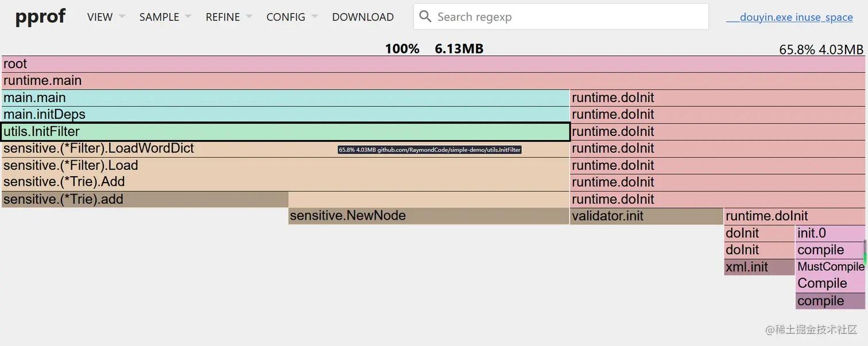Click the pprof logo title
This screenshot has width=868, height=346.
point(40,17)
